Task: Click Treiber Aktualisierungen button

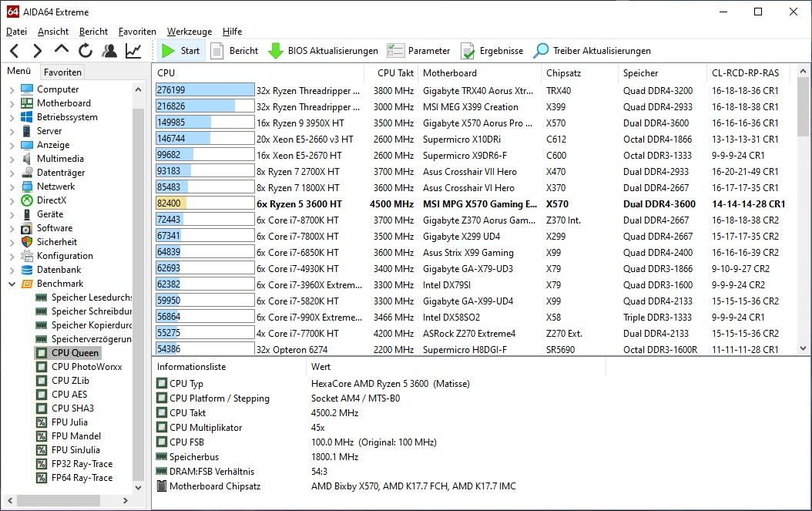Action: [592, 51]
